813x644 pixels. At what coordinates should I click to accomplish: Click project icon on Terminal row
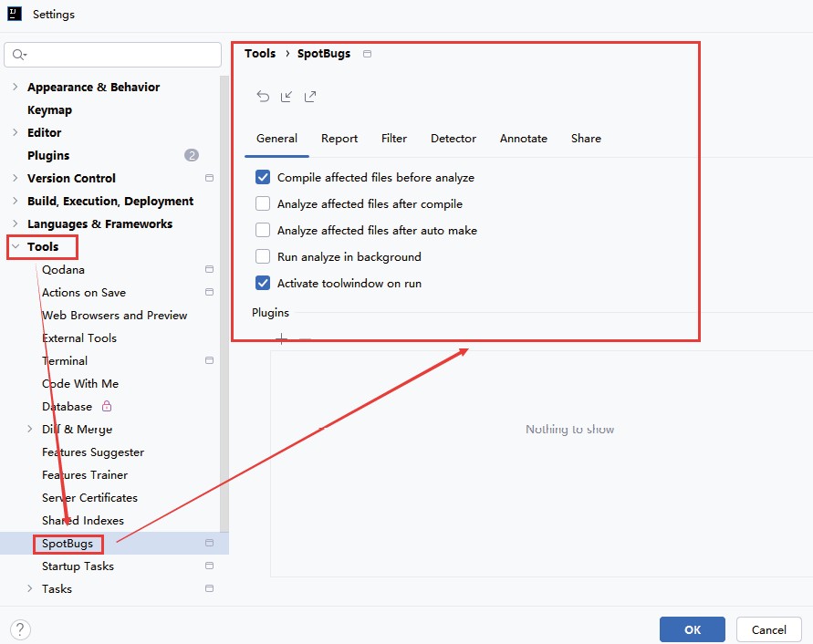pyautogui.click(x=210, y=360)
